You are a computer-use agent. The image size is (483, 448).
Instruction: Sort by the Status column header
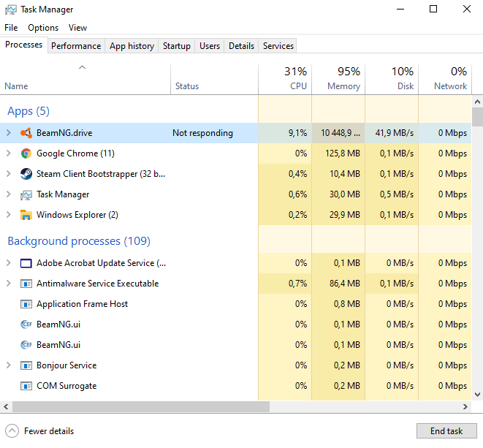click(x=214, y=80)
